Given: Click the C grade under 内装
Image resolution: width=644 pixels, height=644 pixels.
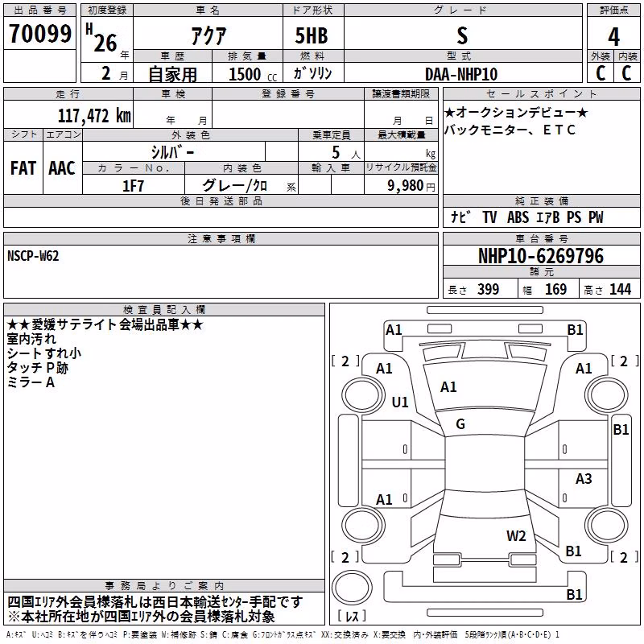Looking at the screenshot, I should [x=626, y=73].
